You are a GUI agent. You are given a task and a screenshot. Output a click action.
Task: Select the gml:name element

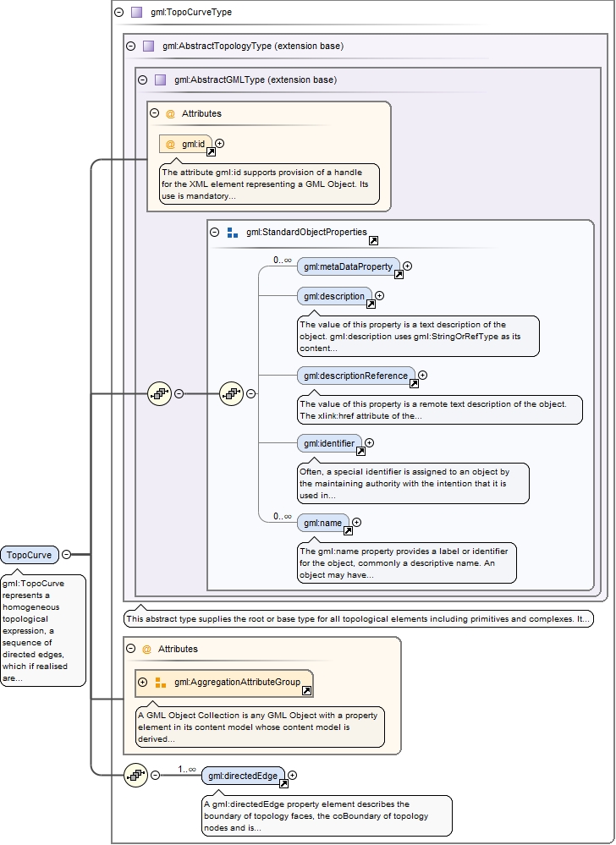(323, 523)
